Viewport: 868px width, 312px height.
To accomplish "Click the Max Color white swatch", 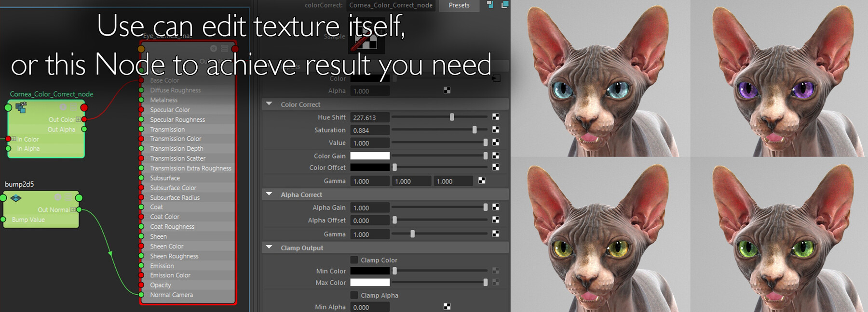I will (x=370, y=282).
